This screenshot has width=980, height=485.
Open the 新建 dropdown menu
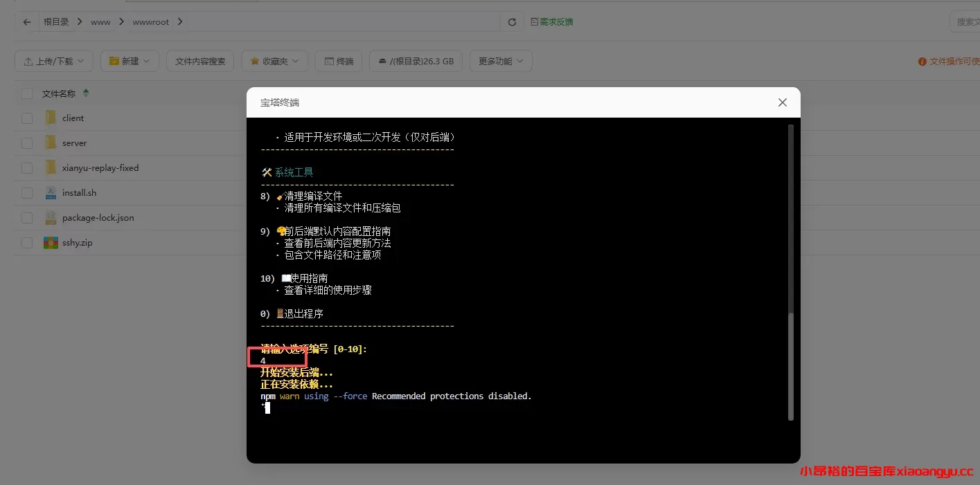pos(129,61)
